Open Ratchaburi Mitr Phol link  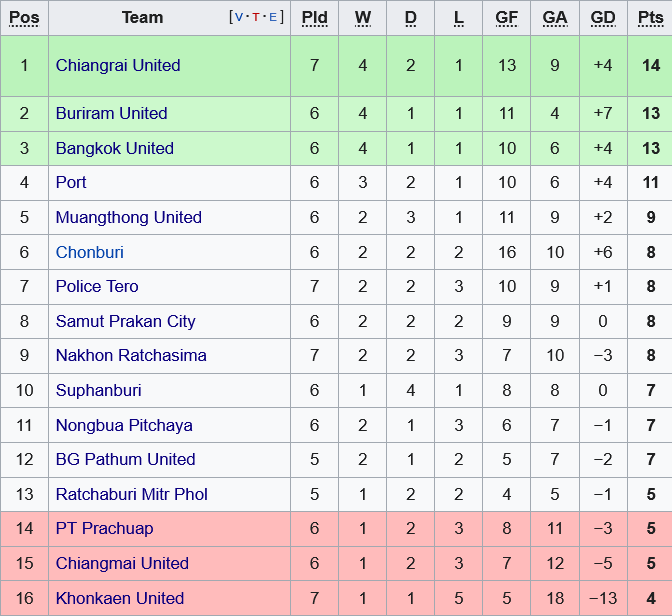pyautogui.click(x=132, y=494)
